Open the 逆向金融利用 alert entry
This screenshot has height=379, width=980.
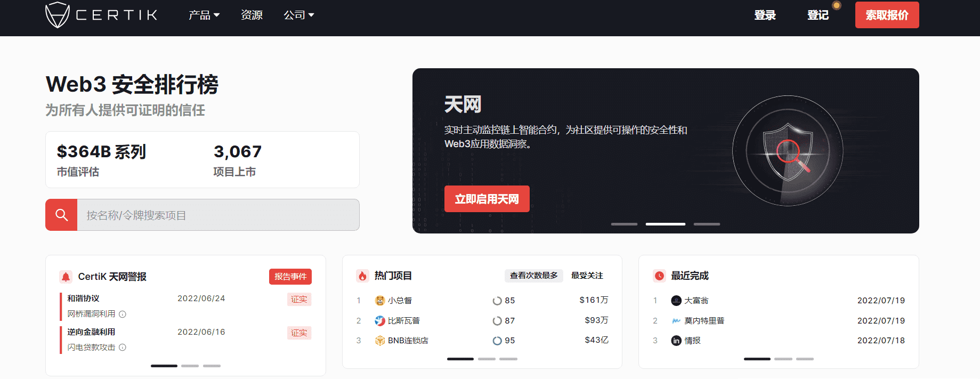pyautogui.click(x=91, y=332)
